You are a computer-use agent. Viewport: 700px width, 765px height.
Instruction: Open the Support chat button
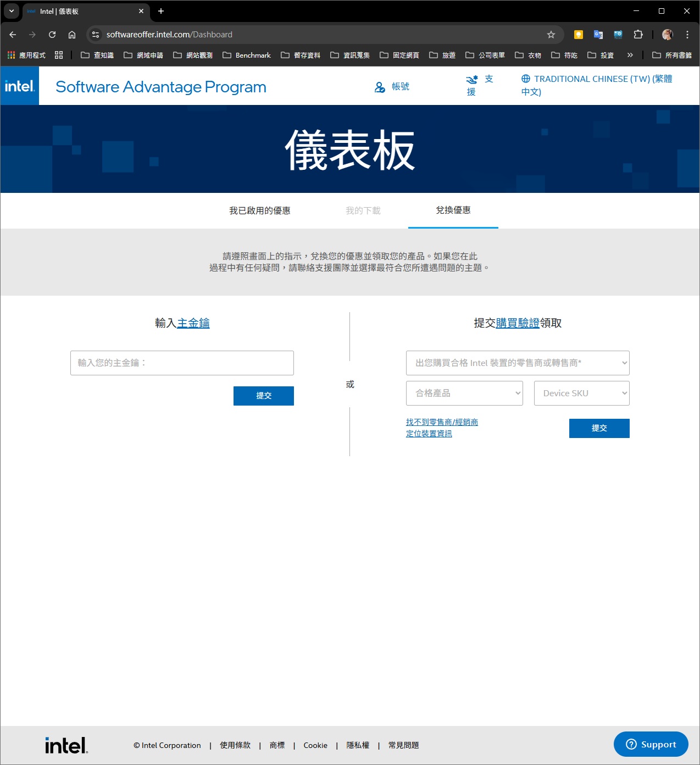tap(651, 744)
